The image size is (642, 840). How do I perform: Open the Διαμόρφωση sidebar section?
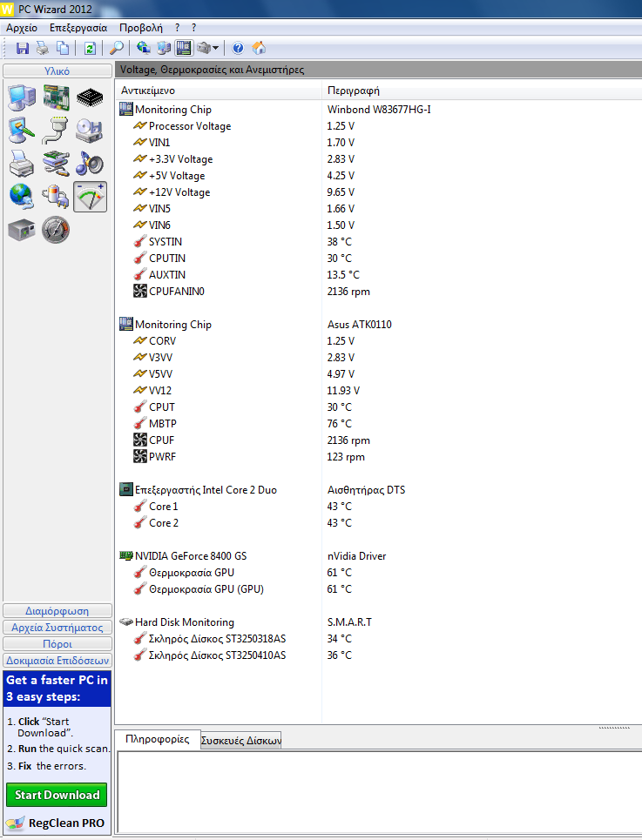57,611
